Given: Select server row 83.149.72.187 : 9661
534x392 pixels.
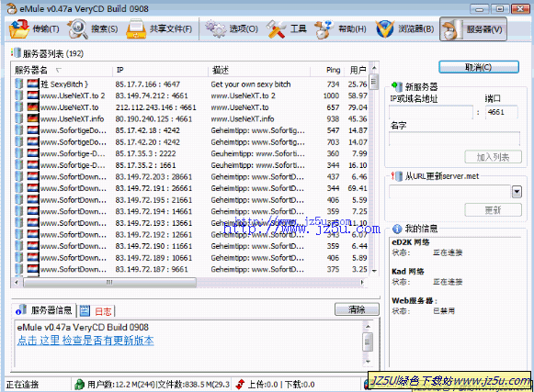Looking at the screenshot, I should click(x=191, y=269).
